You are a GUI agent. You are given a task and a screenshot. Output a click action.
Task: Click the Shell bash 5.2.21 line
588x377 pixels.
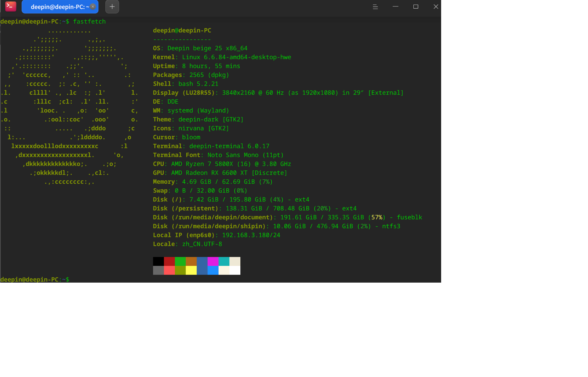tap(186, 84)
